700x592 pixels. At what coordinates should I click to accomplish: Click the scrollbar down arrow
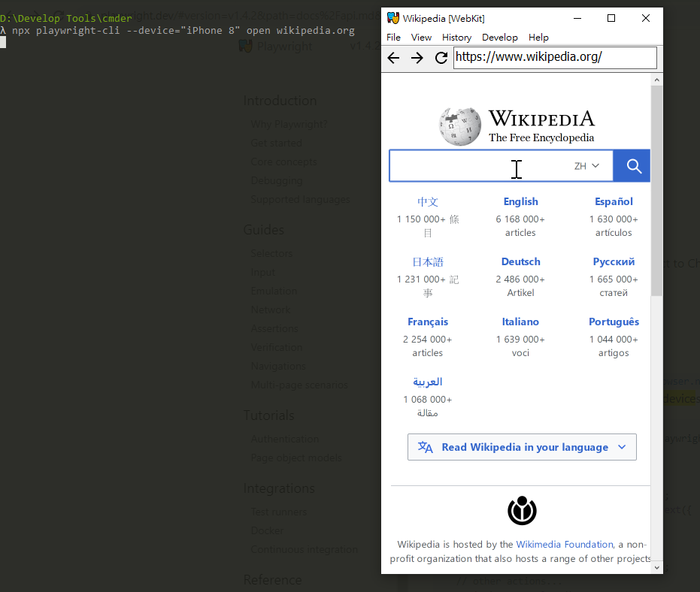pyautogui.click(x=656, y=567)
